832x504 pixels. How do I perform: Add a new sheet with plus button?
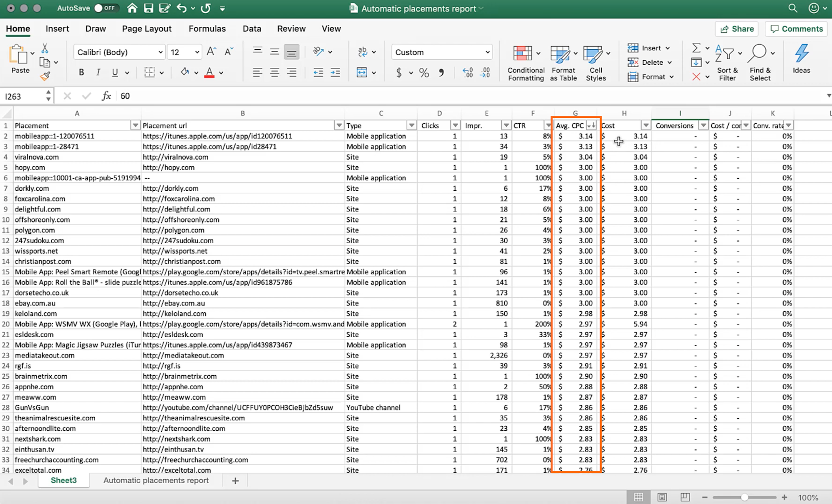[235, 481]
